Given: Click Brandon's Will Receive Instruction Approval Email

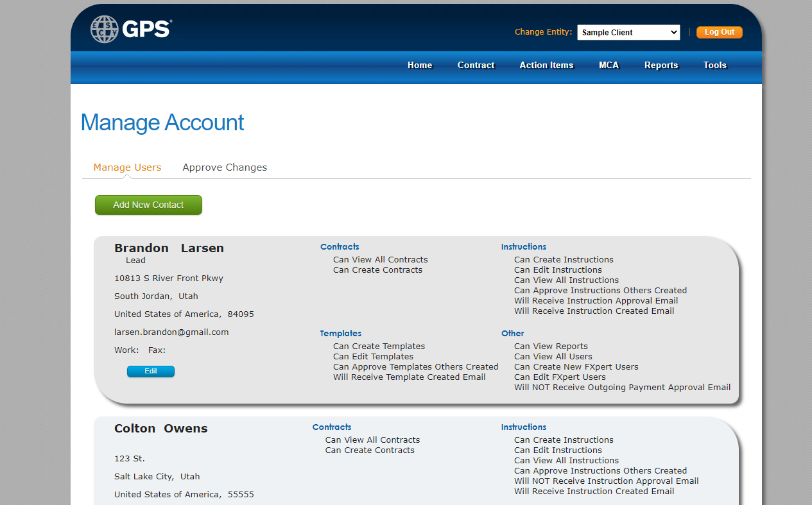Looking at the screenshot, I should (596, 301).
